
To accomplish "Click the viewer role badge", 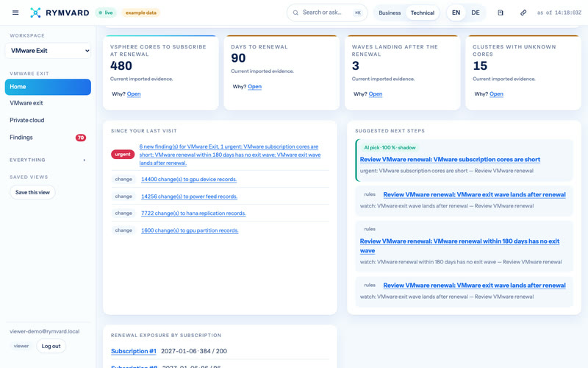I will [x=21, y=346].
